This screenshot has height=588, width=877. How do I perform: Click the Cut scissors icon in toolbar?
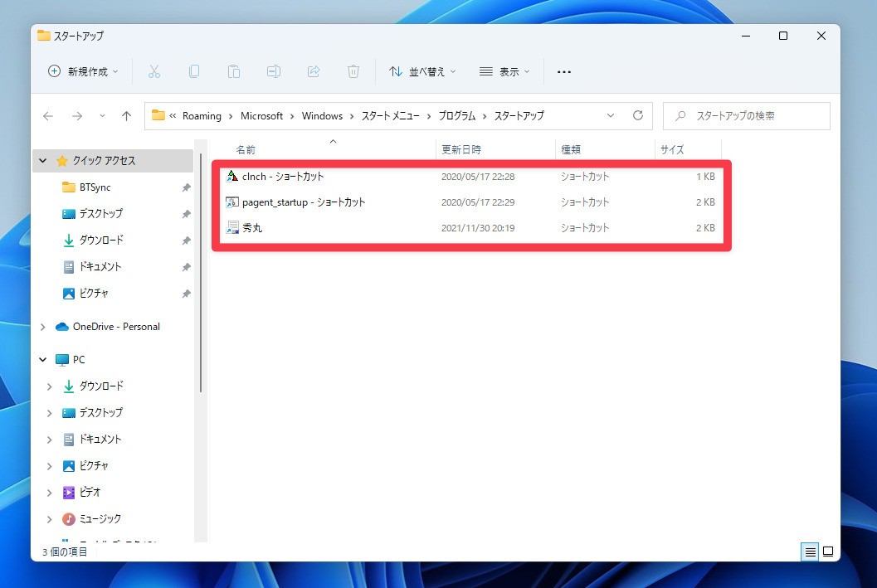point(153,71)
